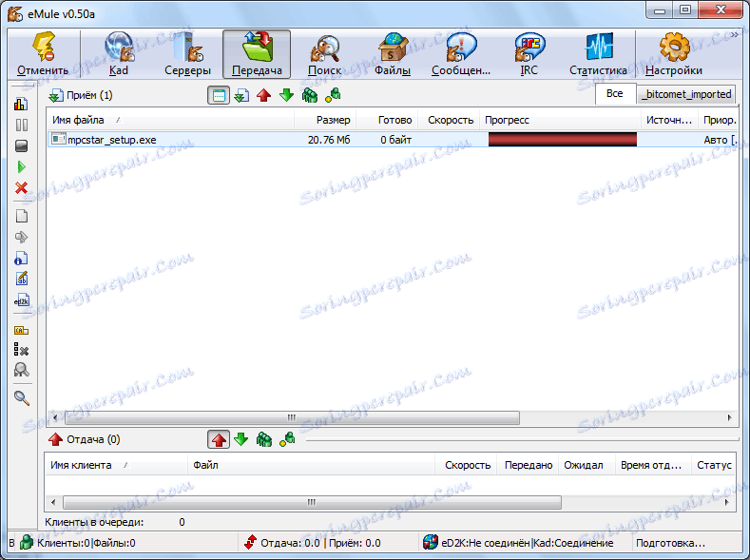Click the find related search icon
The height and width of the screenshot is (560, 750).
21,370
